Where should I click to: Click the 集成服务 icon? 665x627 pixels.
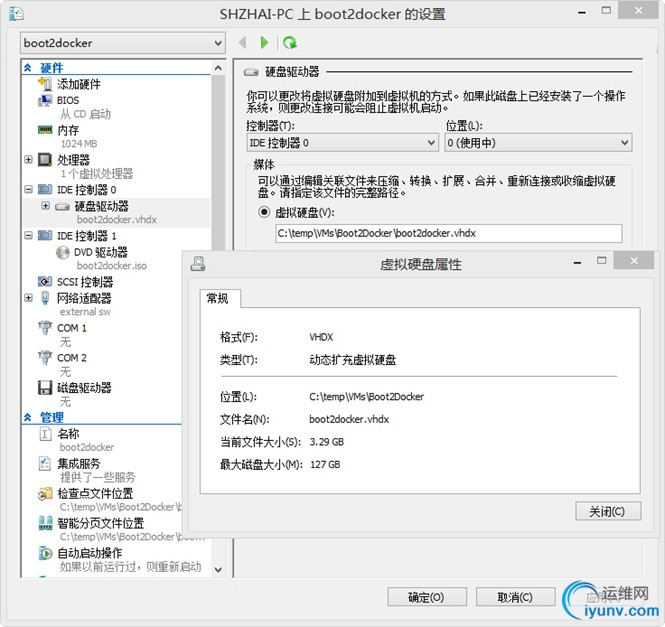45,464
